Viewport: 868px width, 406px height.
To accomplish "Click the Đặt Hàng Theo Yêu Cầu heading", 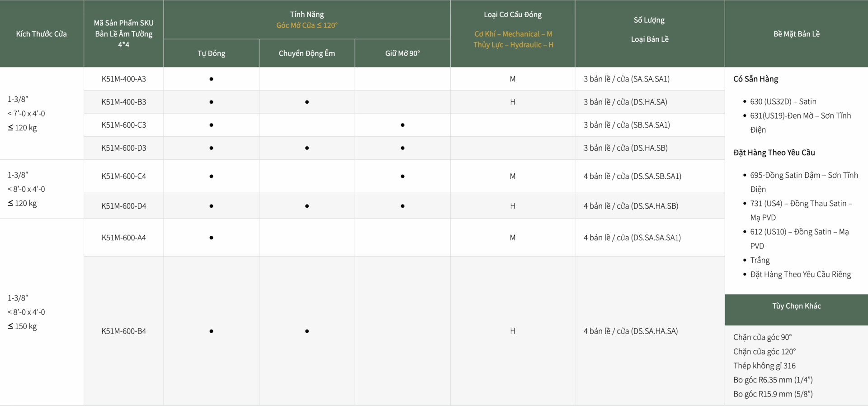I will (774, 153).
